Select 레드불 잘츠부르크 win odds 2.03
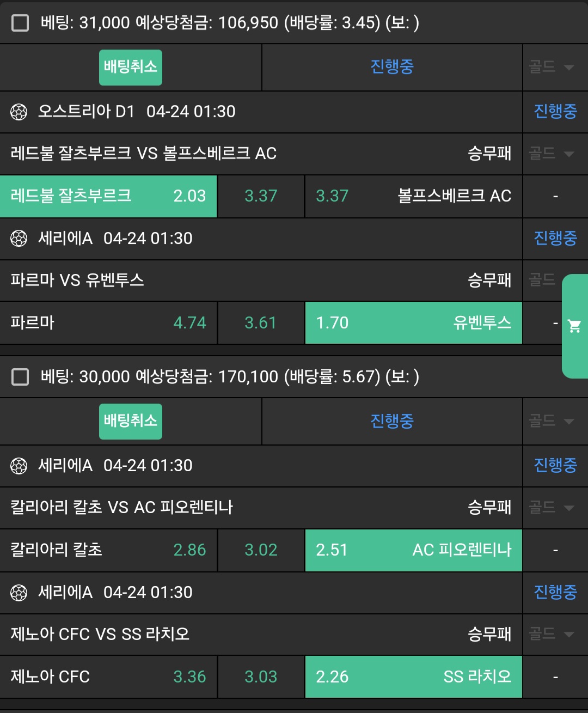 (x=108, y=196)
